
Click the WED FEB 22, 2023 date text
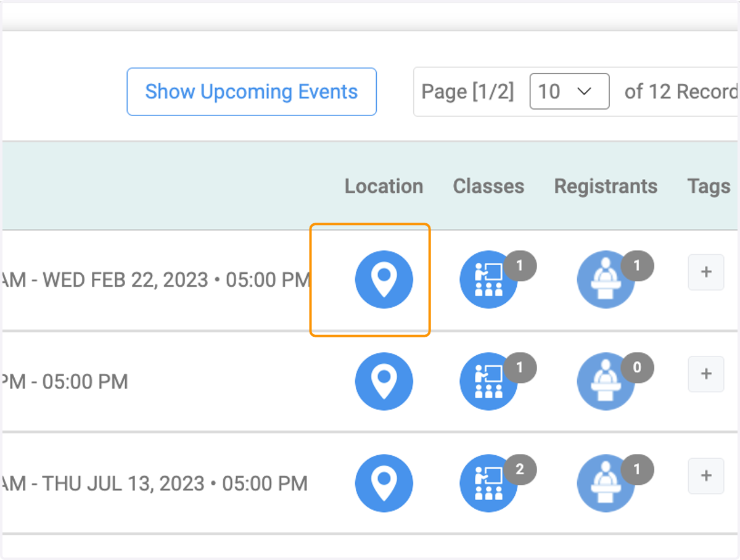click(x=125, y=280)
